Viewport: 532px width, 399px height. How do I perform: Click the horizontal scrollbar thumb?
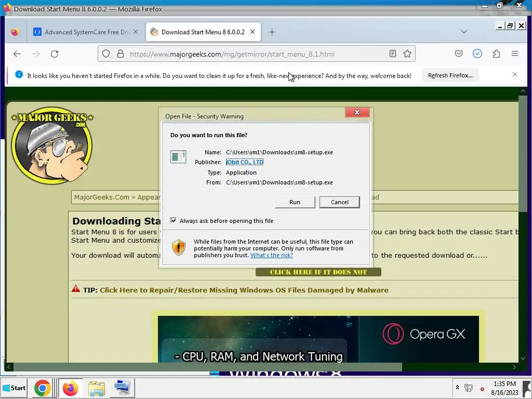pos(208,367)
